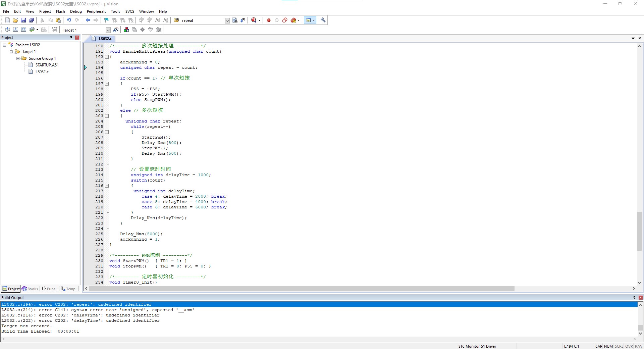Click the Comment selection icon
This screenshot has width=644, height=349.
pyautogui.click(x=158, y=20)
